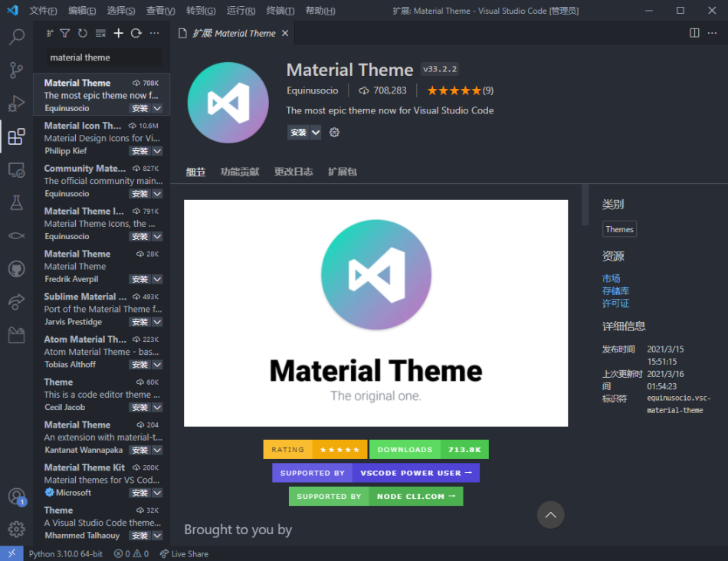728x561 pixels.
Task: Click the DOWNLOADS 713.8K badge
Action: click(429, 450)
